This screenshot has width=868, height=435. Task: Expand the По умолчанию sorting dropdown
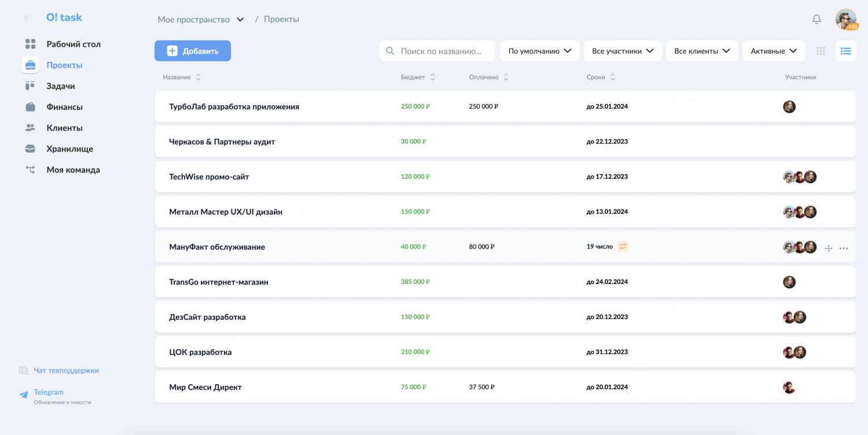pos(539,51)
